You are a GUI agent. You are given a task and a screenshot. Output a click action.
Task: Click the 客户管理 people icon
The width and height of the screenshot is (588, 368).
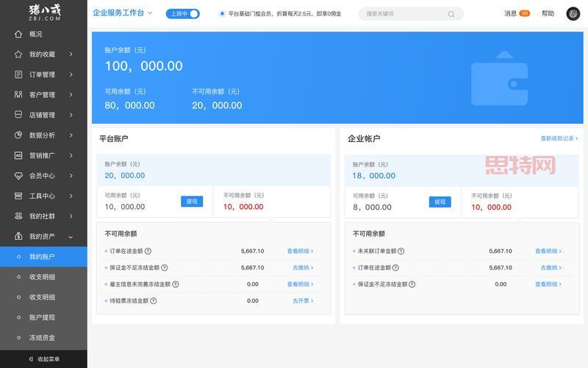pyautogui.click(x=18, y=95)
